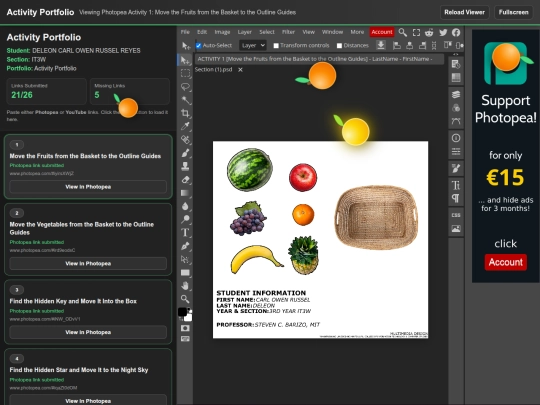Open the Properties panel icon
The image size is (540, 405).
tap(456, 152)
